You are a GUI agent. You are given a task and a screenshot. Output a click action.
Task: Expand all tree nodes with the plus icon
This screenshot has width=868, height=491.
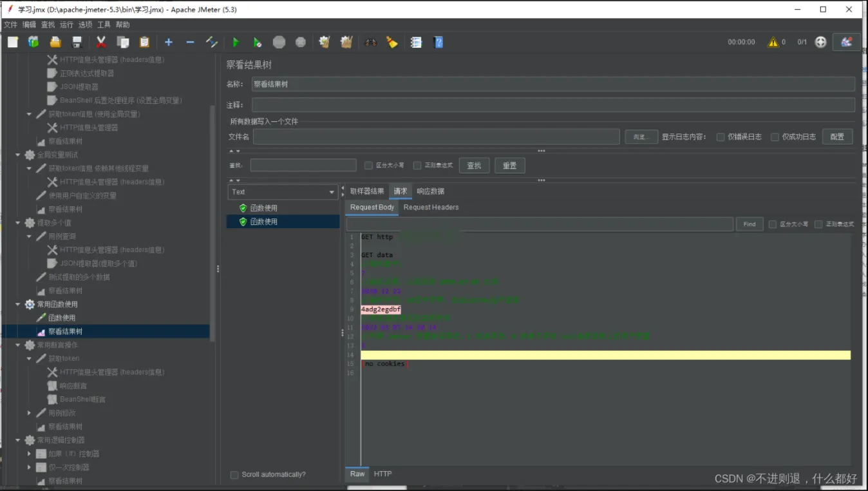pyautogui.click(x=169, y=42)
